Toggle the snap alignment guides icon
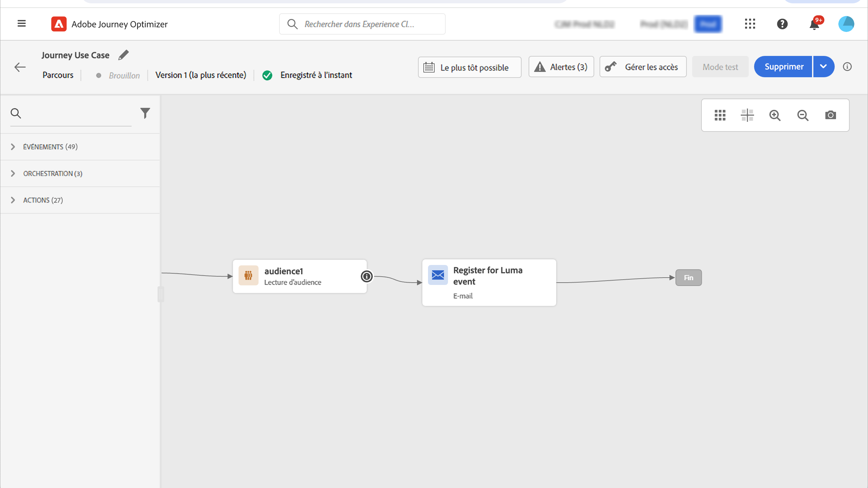Image resolution: width=868 pixels, height=488 pixels. click(x=747, y=115)
